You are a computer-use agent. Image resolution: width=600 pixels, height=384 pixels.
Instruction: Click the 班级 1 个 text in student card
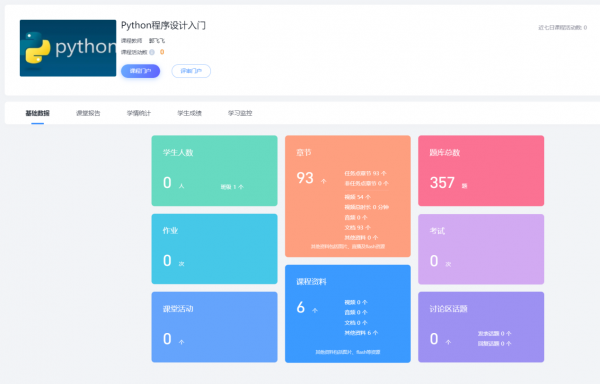click(x=232, y=187)
